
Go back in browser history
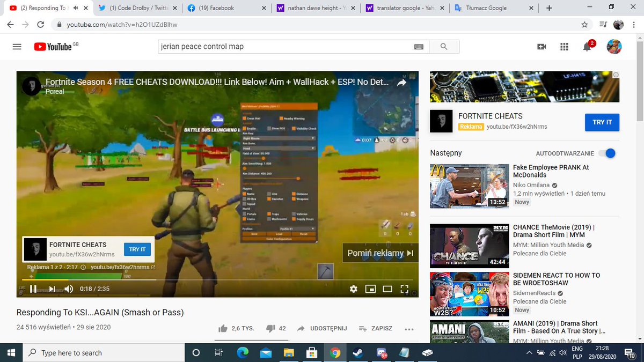click(11, 25)
